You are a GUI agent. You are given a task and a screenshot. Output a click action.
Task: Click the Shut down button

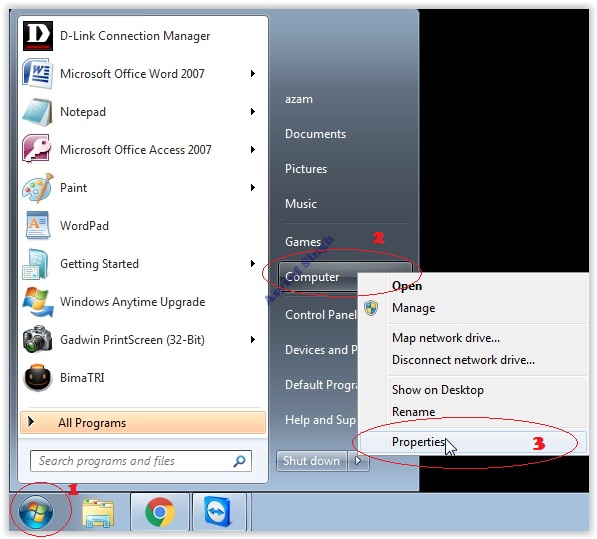(x=311, y=461)
